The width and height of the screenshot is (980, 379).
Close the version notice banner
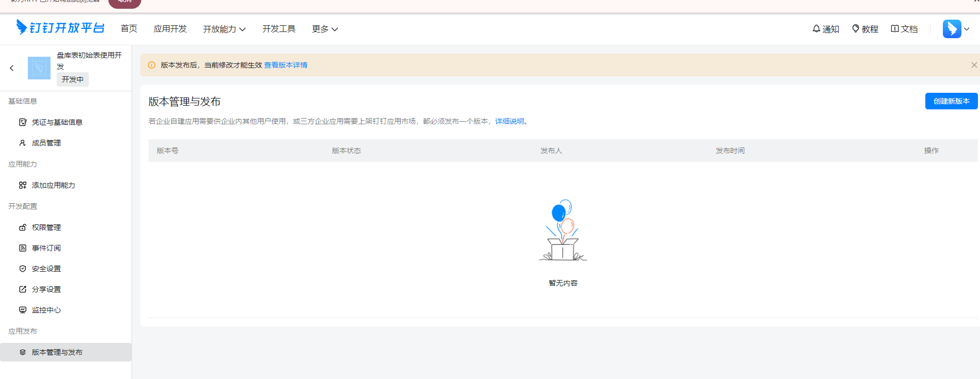974,65
